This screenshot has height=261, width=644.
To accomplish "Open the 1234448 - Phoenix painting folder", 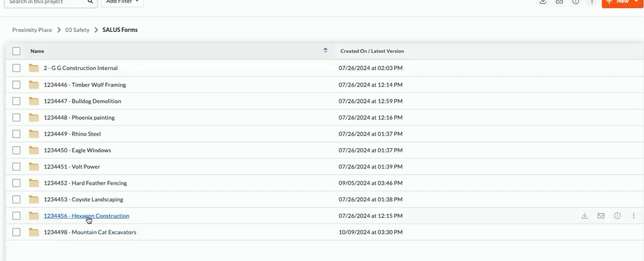I will (79, 117).
